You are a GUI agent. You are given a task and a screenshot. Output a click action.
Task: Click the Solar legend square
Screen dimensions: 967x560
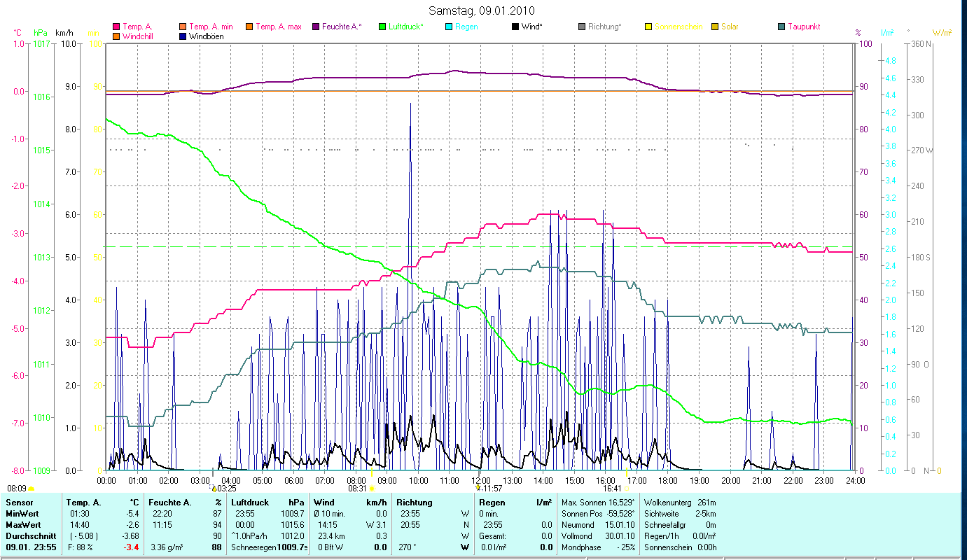click(714, 27)
